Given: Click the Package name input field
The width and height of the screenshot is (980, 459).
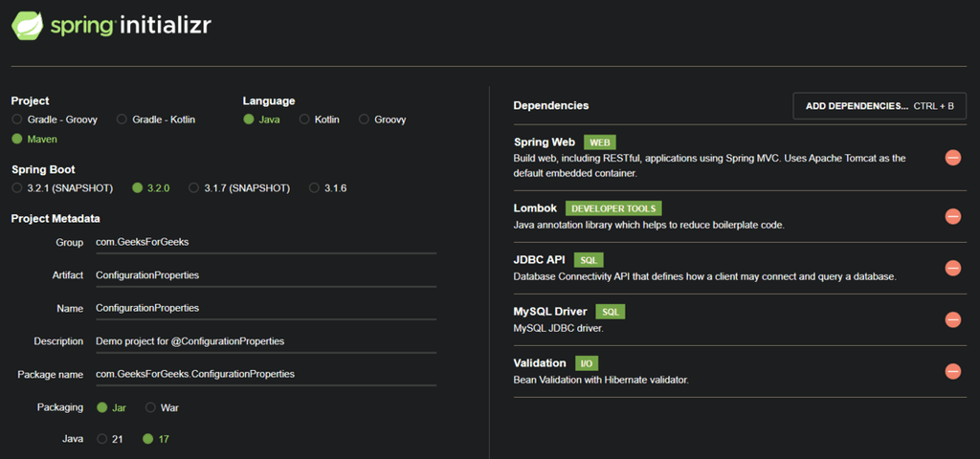Looking at the screenshot, I should click(265, 374).
